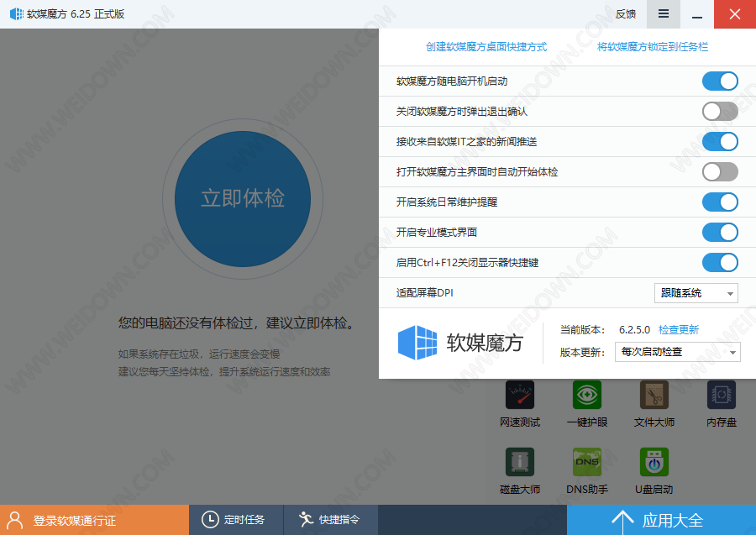Open the 内存盘 RAM disk tool

(x=721, y=396)
